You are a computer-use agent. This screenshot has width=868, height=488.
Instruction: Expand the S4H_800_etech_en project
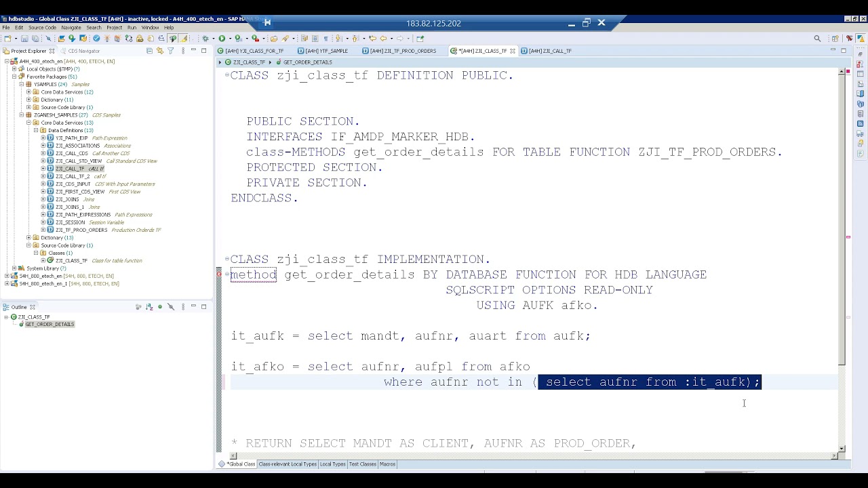7,276
